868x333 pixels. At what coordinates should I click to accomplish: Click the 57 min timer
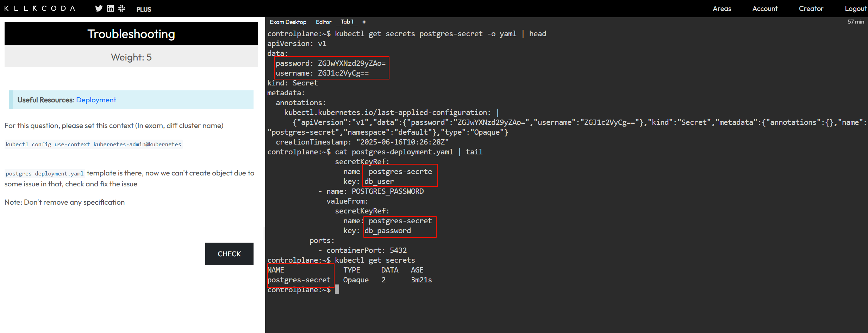point(856,22)
